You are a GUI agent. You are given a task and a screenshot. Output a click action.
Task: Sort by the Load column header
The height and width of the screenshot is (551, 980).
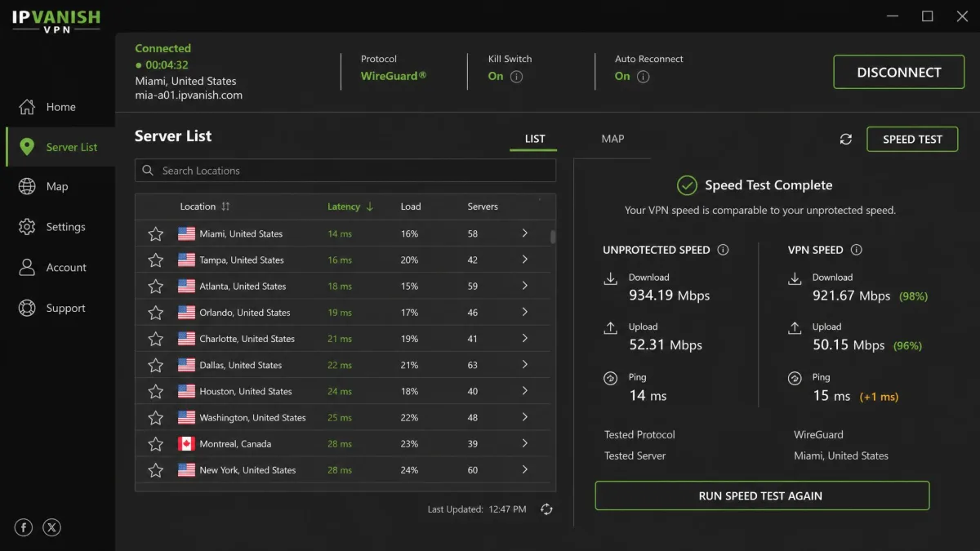(411, 207)
